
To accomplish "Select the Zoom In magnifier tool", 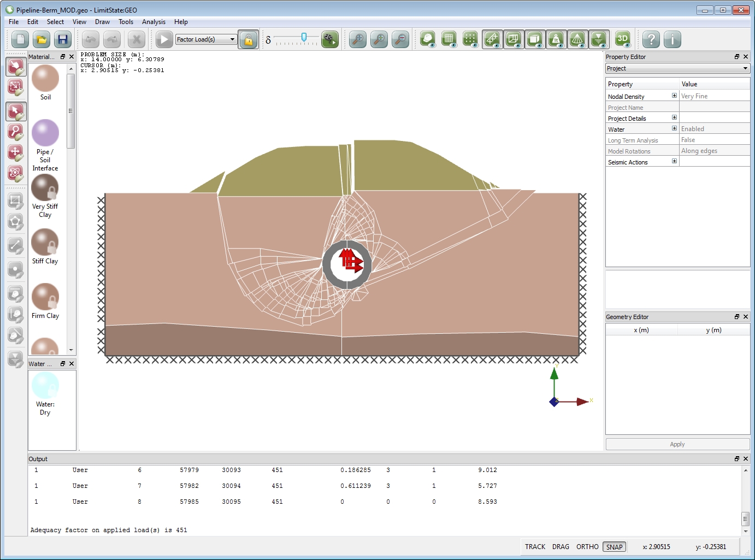I will point(379,39).
